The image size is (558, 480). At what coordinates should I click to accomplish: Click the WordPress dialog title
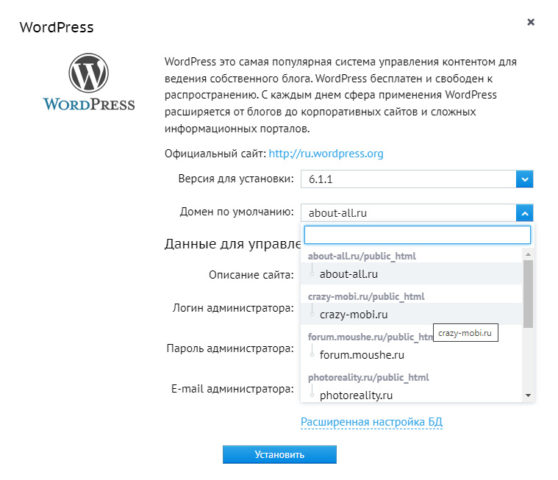pyautogui.click(x=57, y=27)
